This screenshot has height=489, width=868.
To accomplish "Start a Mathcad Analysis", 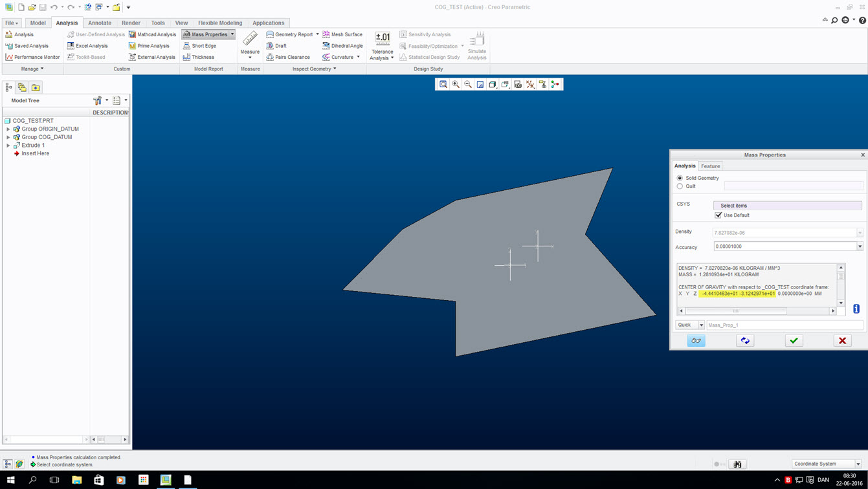I will (152, 34).
